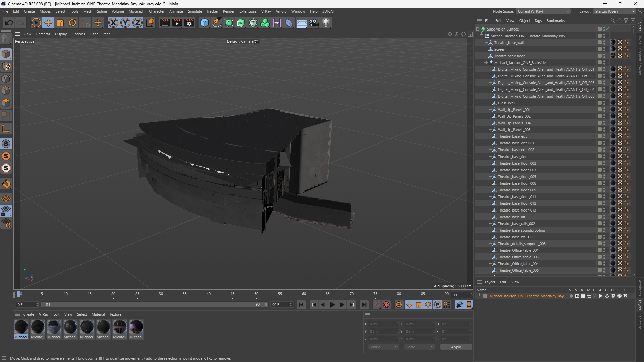
Task: Toggle Subdivision Surface enable checkmark
Action: click(x=607, y=29)
